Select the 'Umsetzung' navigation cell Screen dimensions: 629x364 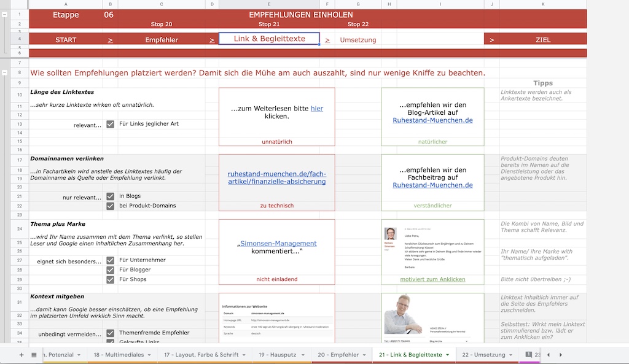coord(358,40)
